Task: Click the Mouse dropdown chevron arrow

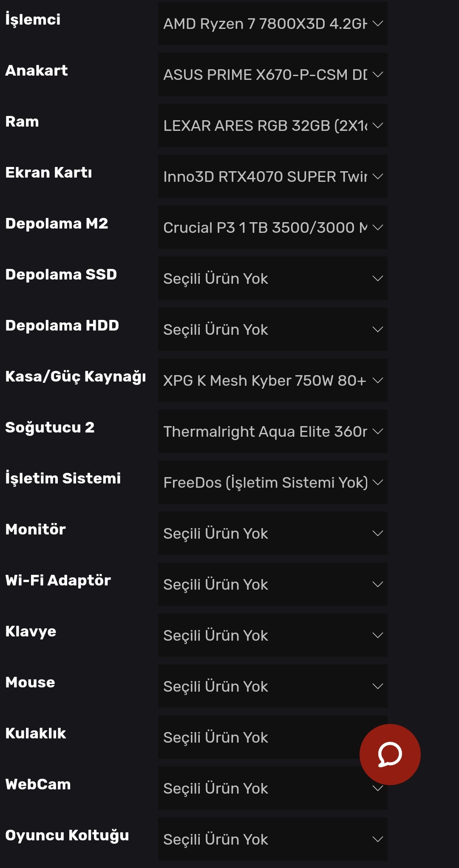Action: pyautogui.click(x=377, y=687)
